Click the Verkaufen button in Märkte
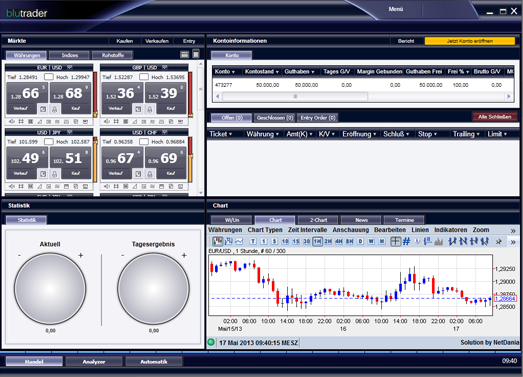The image size is (523, 377). point(157,41)
